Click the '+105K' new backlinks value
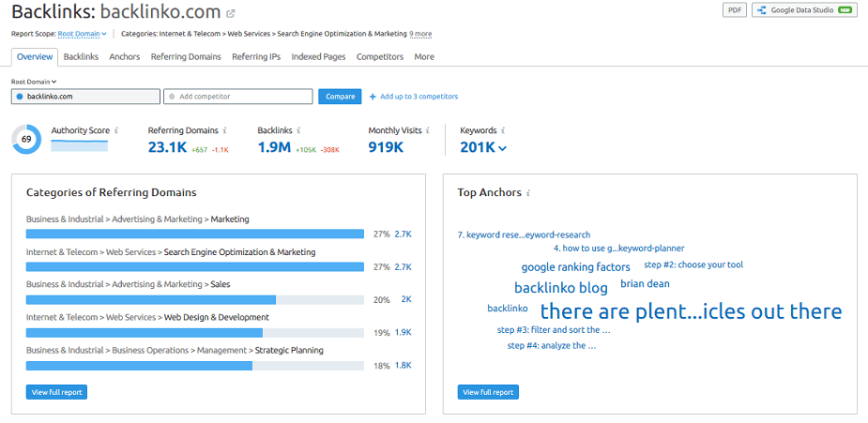Viewport: 868px width, 423px height. [306, 150]
